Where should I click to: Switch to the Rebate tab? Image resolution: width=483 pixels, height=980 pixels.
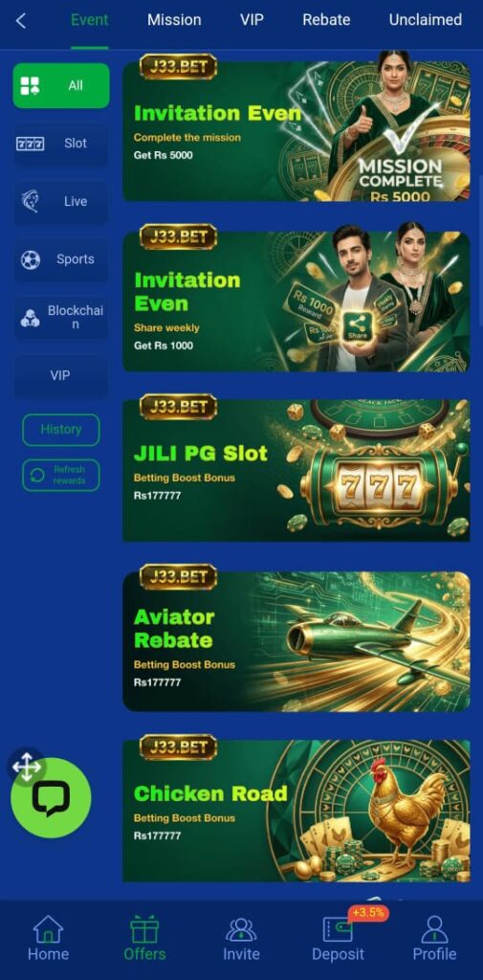[x=326, y=20]
